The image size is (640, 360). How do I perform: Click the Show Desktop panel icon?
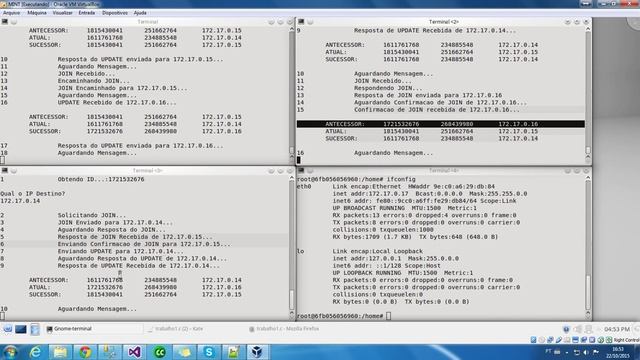click(x=21, y=329)
